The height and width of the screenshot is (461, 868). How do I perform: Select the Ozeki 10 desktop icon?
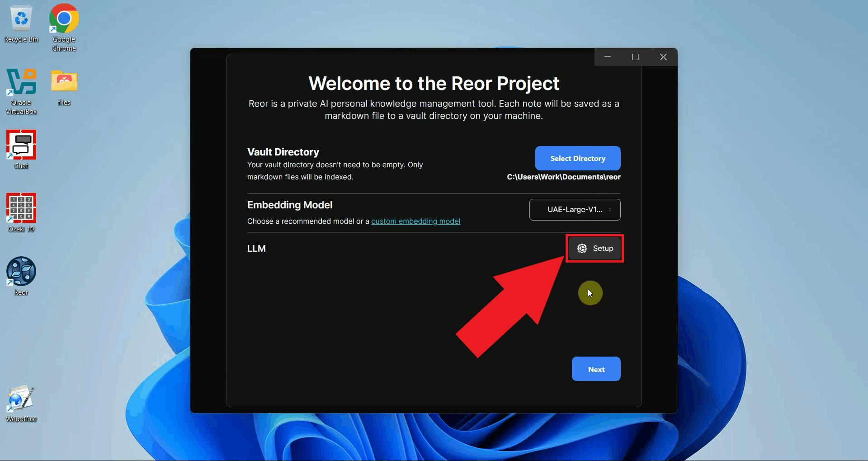[21, 213]
